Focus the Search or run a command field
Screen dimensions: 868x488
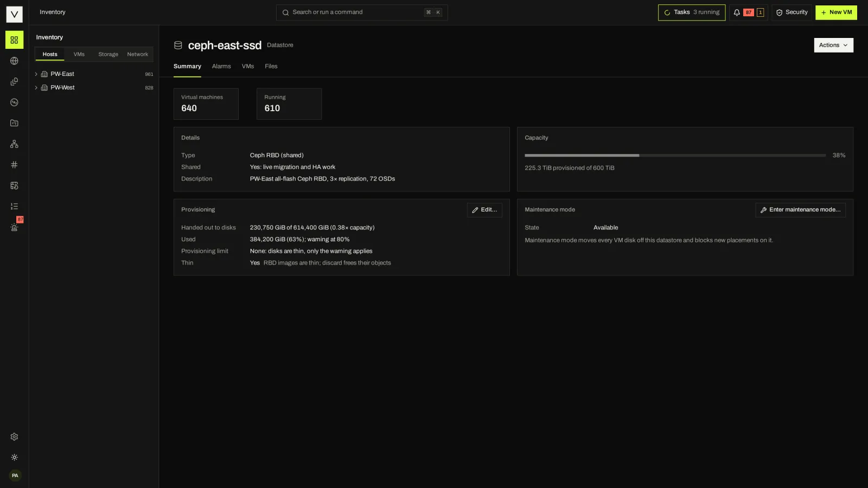[362, 12]
